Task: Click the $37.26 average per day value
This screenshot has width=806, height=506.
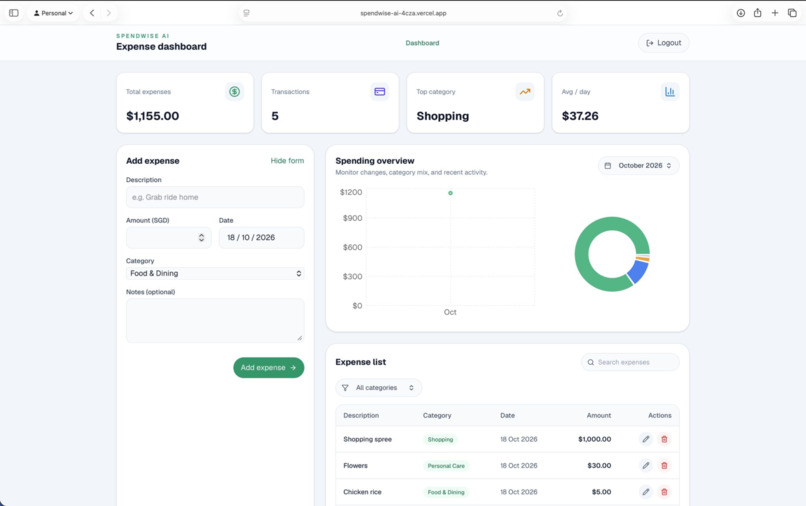Action: 580,116
